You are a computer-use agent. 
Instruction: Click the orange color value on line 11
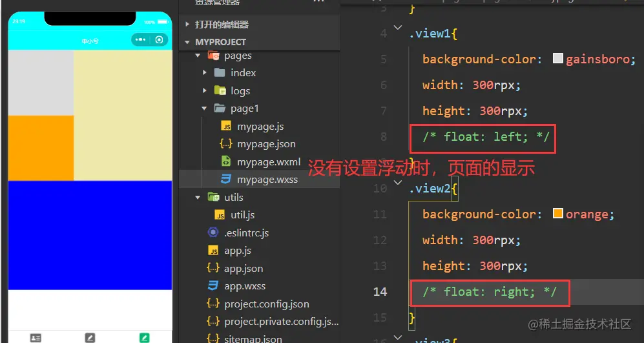(x=587, y=214)
